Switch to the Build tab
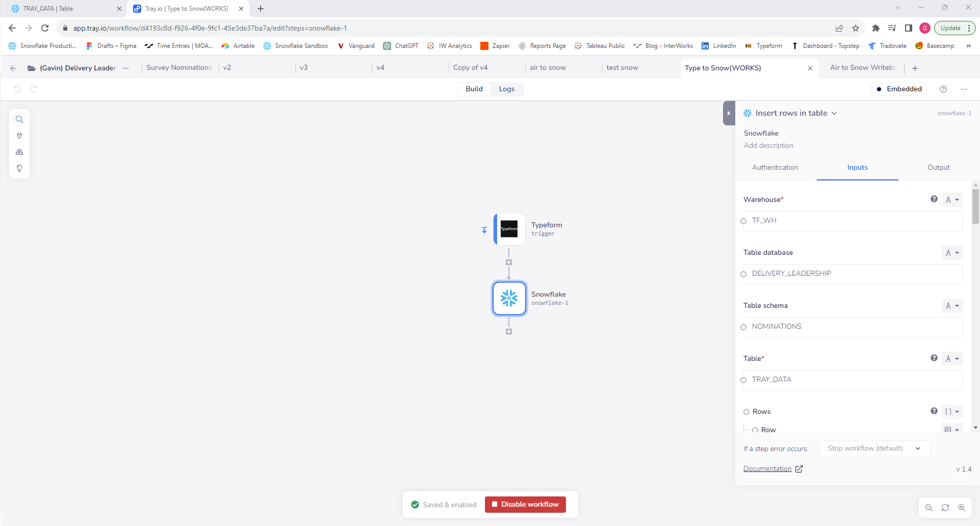Viewport: 980px width, 526px height. coord(474,89)
